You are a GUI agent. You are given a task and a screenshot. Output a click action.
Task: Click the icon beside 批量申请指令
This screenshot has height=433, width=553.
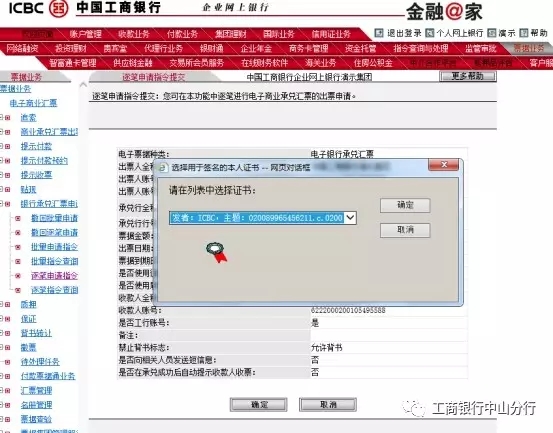click(x=18, y=247)
